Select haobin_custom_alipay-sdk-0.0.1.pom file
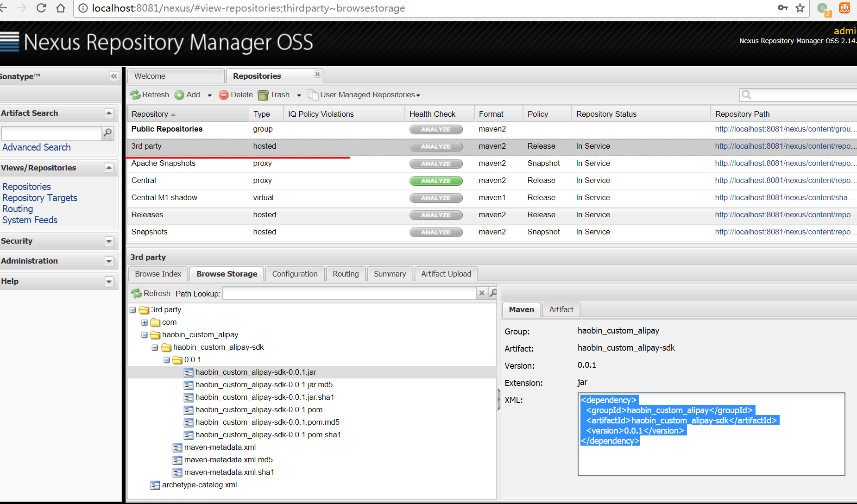857x504 pixels. click(x=259, y=410)
